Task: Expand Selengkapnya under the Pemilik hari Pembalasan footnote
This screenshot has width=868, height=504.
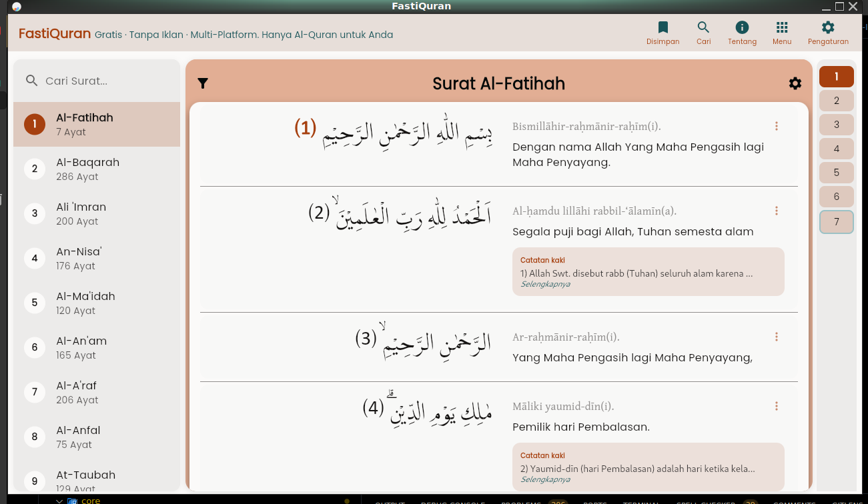Action: (x=545, y=479)
